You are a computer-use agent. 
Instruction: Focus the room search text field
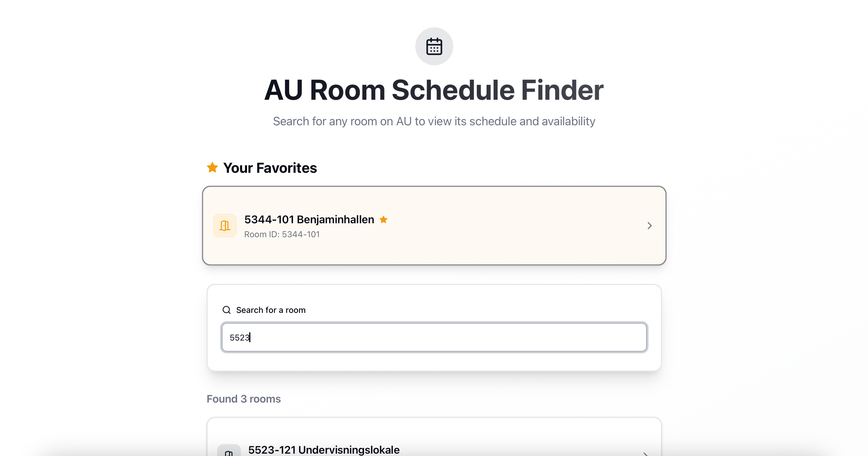tap(434, 337)
